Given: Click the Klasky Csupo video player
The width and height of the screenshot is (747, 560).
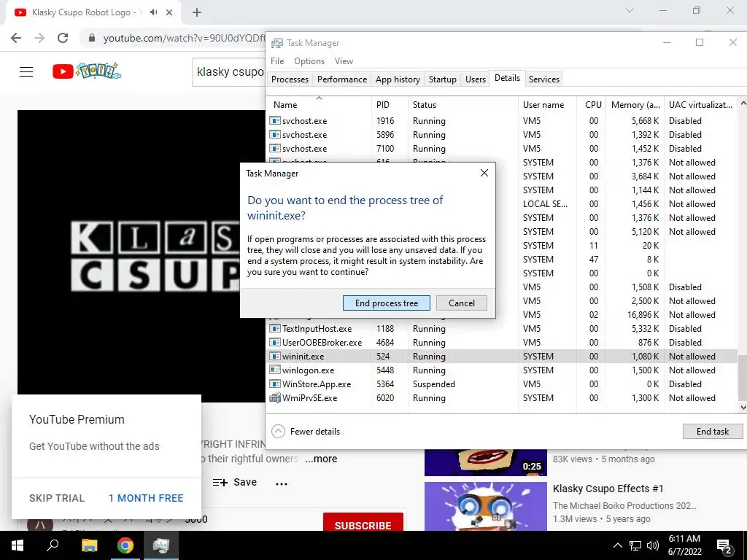Looking at the screenshot, I should [x=142, y=256].
